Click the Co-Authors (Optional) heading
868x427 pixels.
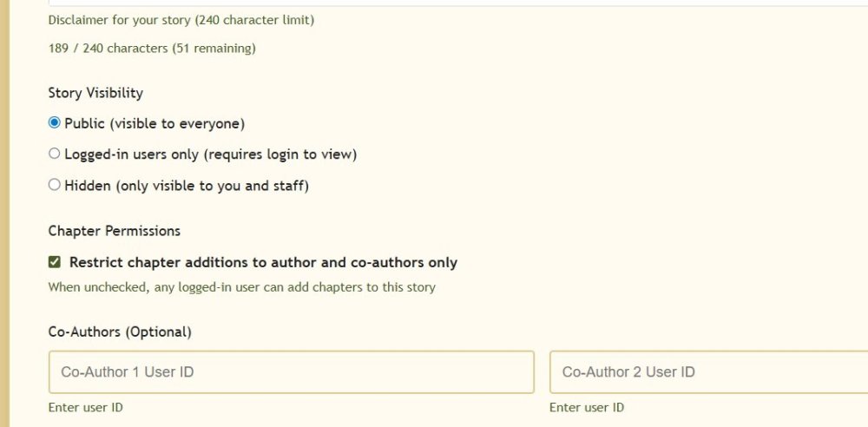[120, 332]
